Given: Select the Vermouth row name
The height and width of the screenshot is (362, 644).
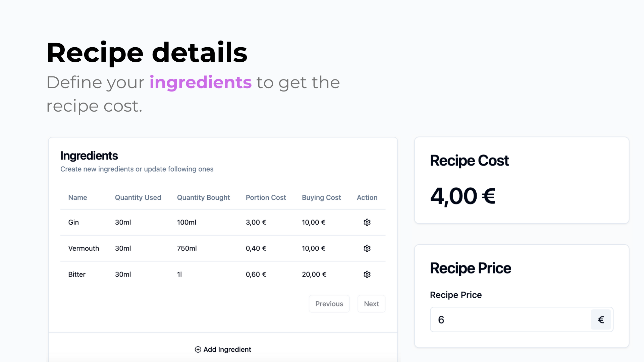Looking at the screenshot, I should click(x=84, y=248).
